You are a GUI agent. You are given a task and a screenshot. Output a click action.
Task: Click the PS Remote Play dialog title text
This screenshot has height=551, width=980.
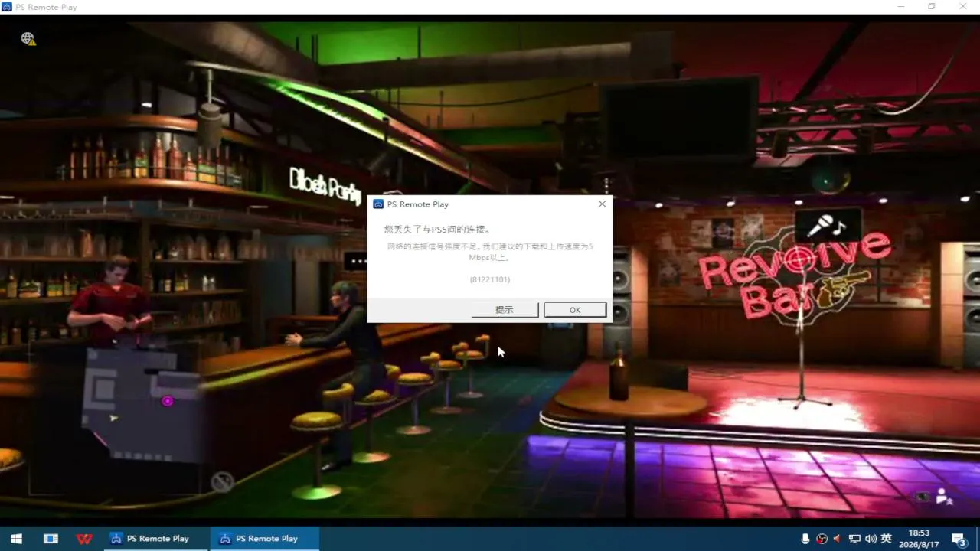[418, 204]
